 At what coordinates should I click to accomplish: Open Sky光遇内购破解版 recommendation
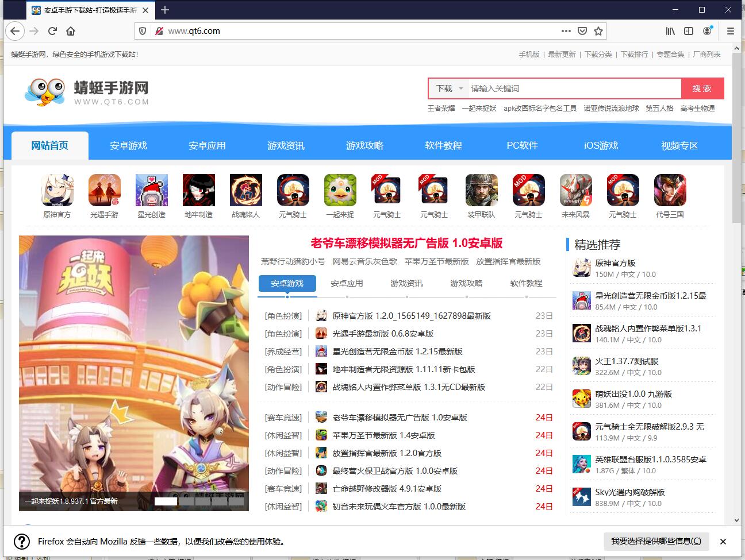pyautogui.click(x=630, y=492)
